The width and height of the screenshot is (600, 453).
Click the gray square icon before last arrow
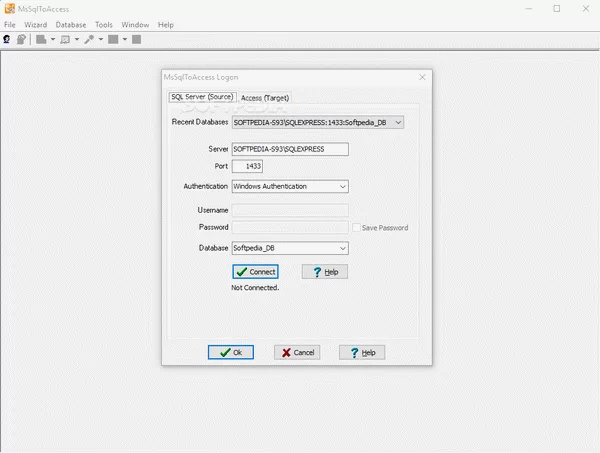pos(113,39)
